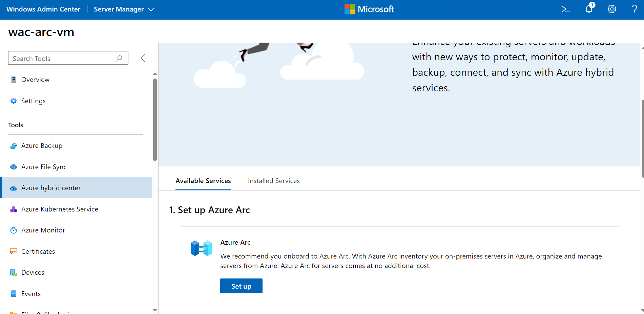Screen dimensions: 644x314
Task: Switch to Available Services tab
Action: [x=203, y=181]
